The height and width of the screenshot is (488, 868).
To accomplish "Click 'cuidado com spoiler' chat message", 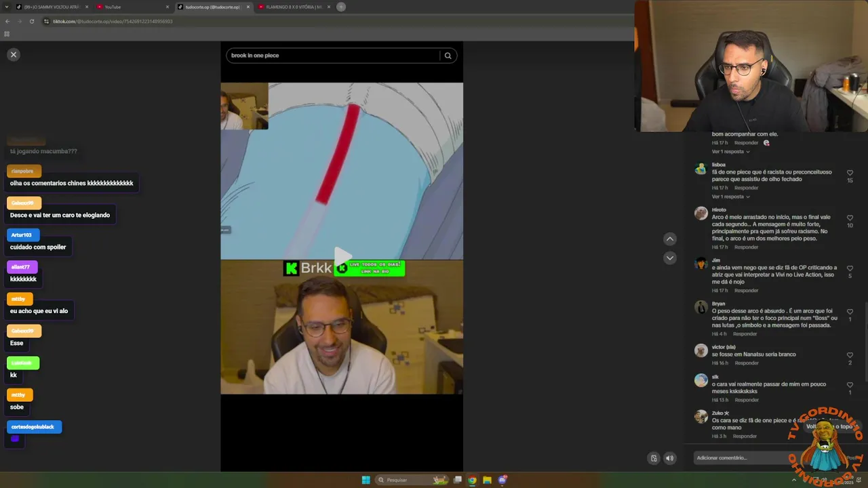I will pos(38,247).
